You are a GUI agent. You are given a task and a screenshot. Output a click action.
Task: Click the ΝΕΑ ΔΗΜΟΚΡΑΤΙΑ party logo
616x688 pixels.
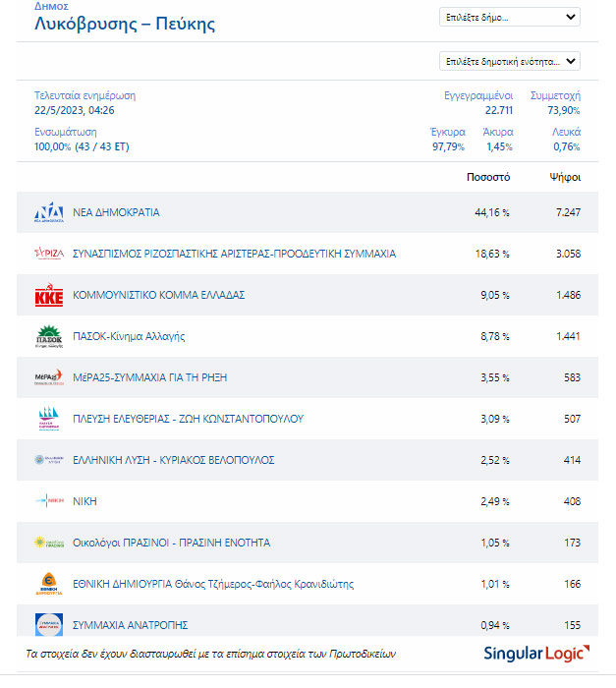(49, 212)
